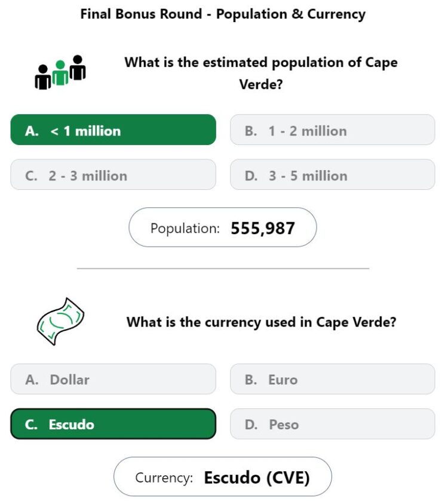Click the 'Population:' label

[185, 229]
